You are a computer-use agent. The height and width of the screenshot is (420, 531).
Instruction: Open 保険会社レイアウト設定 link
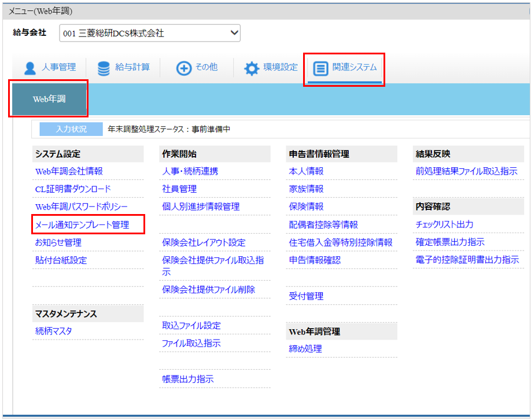(x=204, y=242)
